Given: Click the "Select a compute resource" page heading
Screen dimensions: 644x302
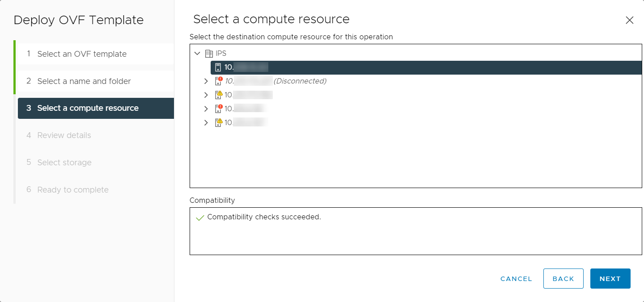Looking at the screenshot, I should tap(271, 19).
